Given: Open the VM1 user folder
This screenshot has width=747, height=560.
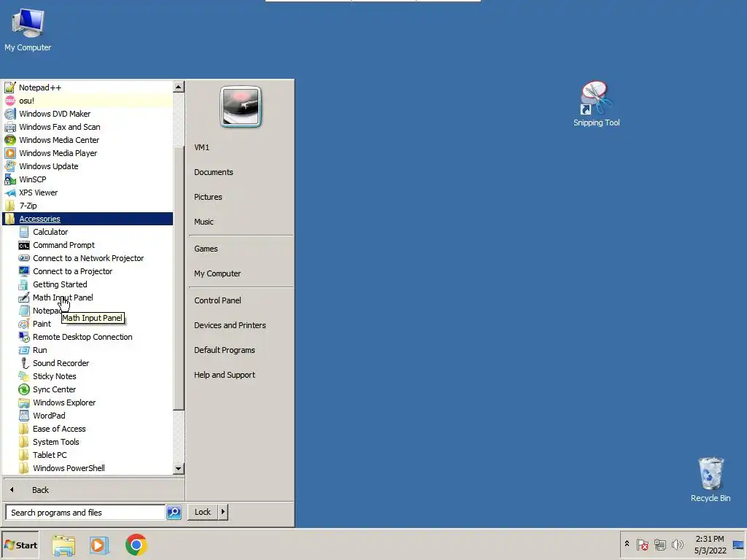Looking at the screenshot, I should point(241,147).
